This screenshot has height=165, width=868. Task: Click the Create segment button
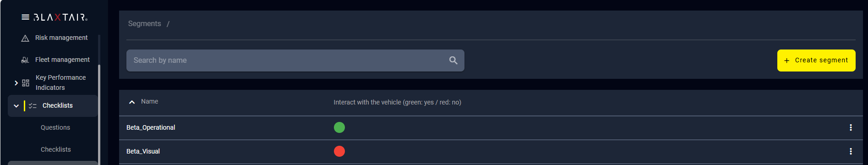[x=816, y=60]
